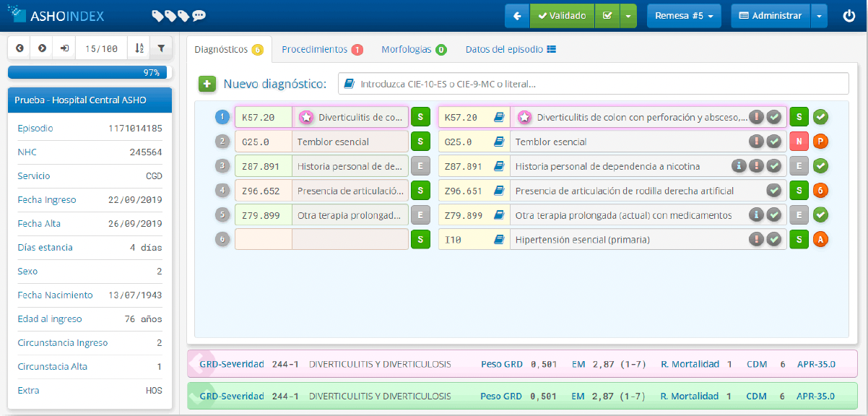Viewport: 868px width, 416px height.
Task: Open the Morfologías tab
Action: tap(414, 50)
